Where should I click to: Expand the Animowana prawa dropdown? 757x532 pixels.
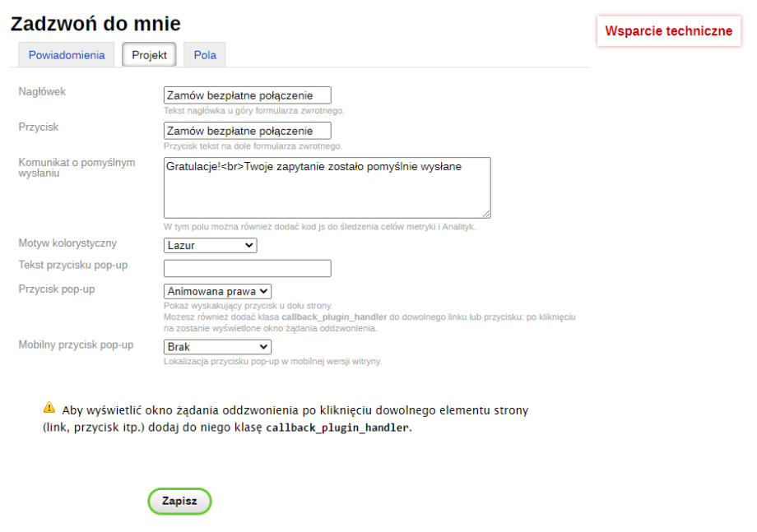coord(217,291)
